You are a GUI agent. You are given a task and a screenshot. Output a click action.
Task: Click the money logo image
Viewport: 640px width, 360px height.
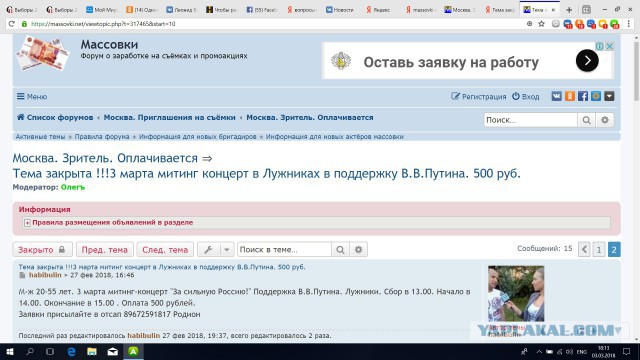tap(42, 54)
